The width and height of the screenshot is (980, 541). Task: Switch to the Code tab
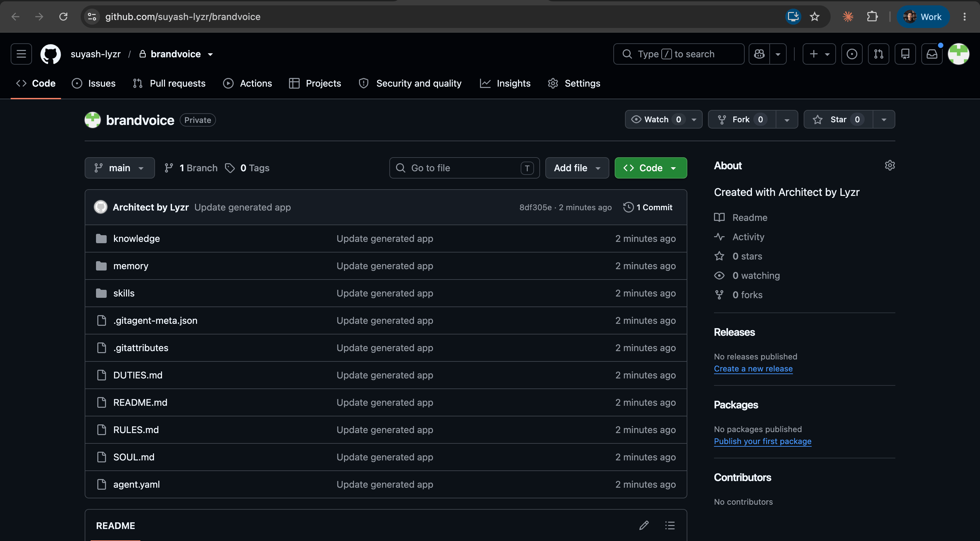(36, 83)
